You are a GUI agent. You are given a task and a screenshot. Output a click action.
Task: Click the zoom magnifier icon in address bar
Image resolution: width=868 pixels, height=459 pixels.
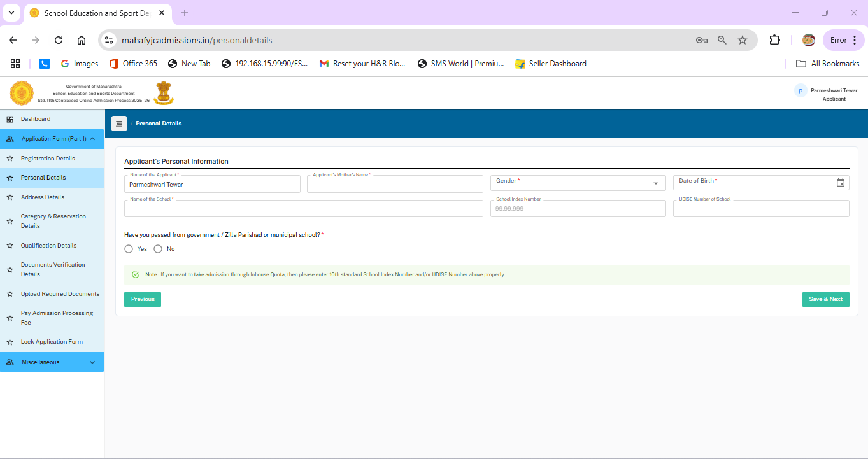pos(722,40)
